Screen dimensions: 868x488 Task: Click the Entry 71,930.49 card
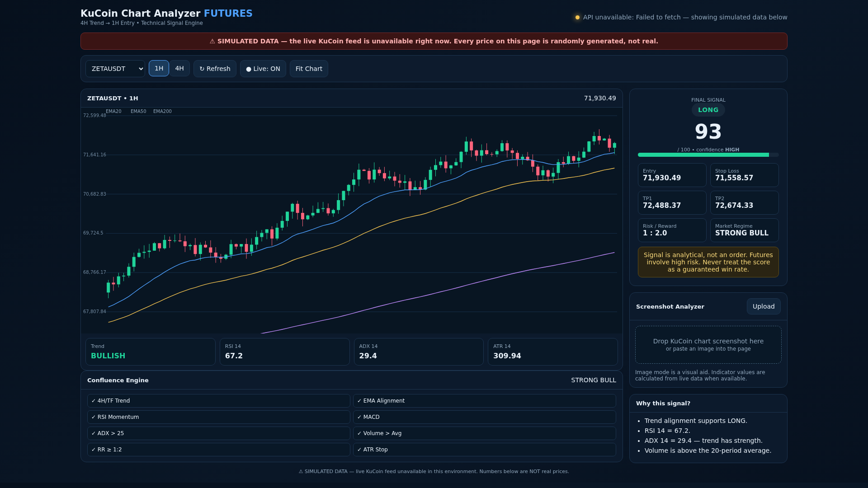[672, 175]
